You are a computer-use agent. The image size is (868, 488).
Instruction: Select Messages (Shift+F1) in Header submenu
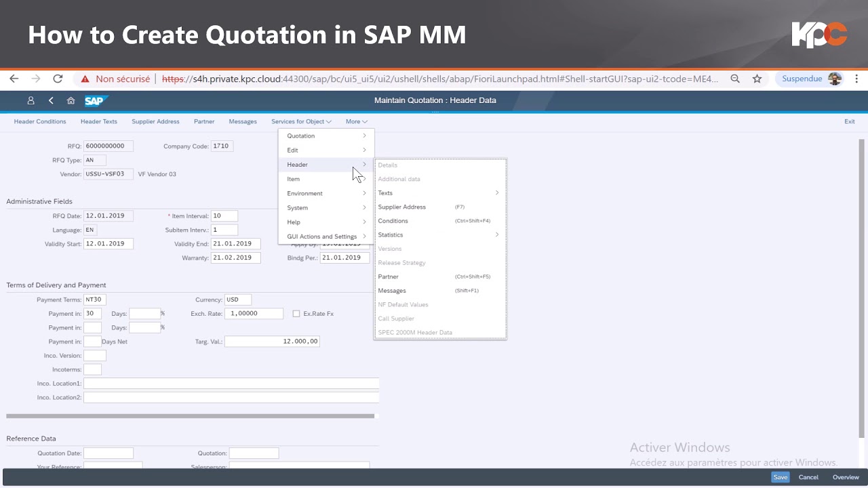[439, 291]
